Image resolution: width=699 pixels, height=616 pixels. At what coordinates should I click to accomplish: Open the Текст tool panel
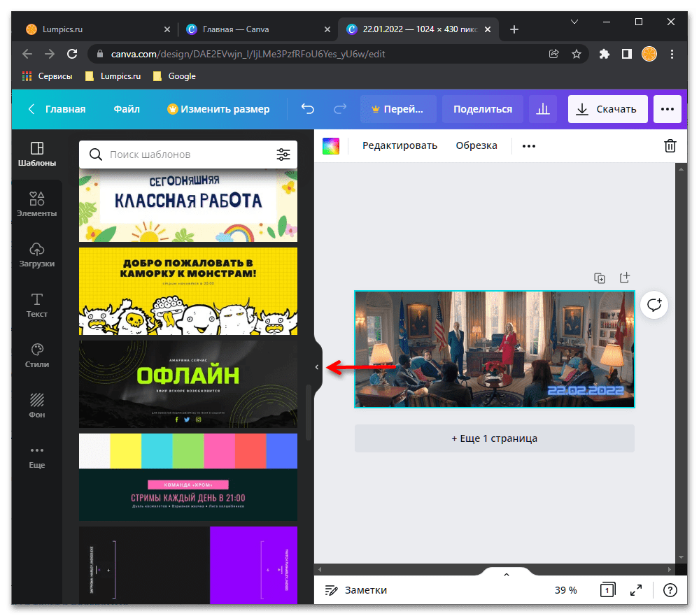point(37,305)
